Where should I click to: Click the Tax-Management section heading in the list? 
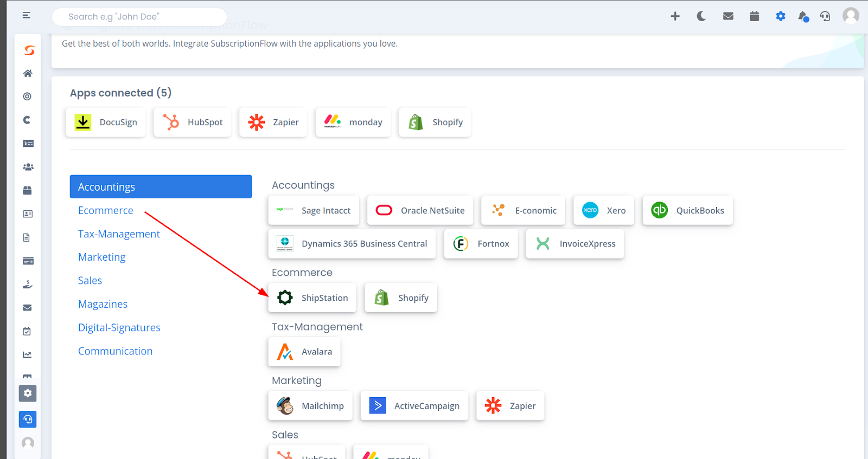(x=317, y=327)
